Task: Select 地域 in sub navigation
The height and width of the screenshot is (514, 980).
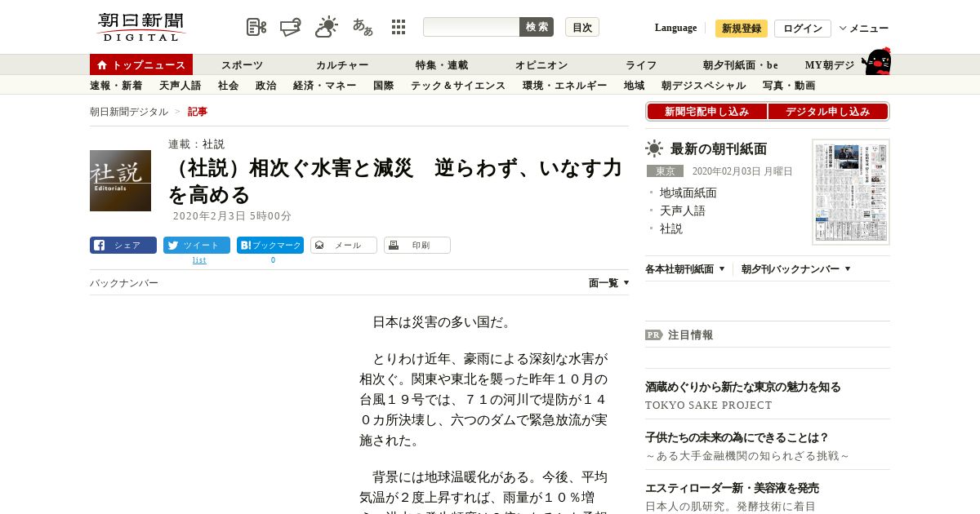Action: (x=635, y=86)
